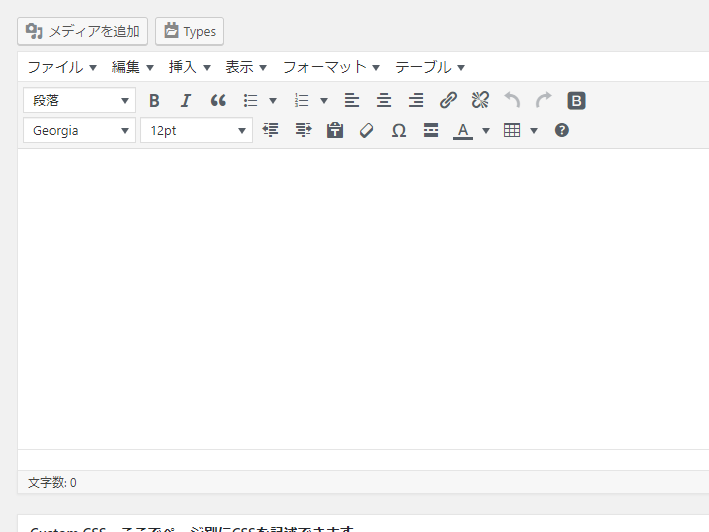
Task: Center align the text
Action: [383, 100]
